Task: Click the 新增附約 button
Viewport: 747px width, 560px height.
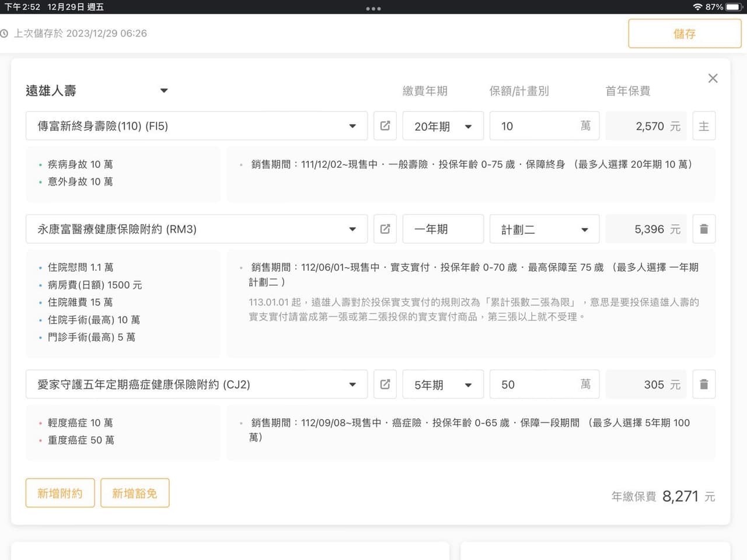Action: [x=60, y=494]
